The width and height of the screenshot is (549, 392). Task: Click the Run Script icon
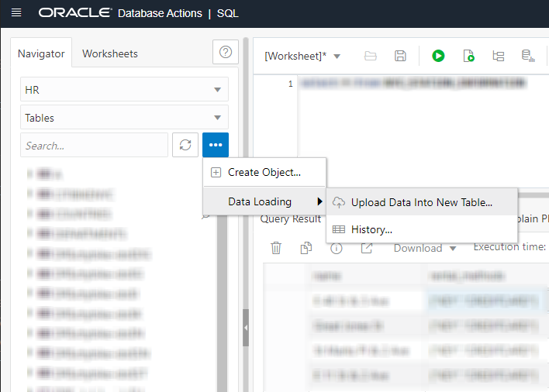(x=468, y=56)
